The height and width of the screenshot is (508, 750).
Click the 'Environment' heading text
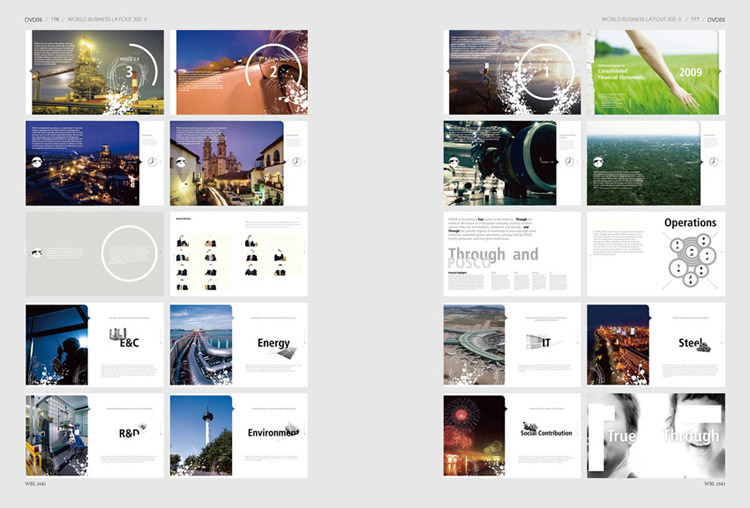273,433
